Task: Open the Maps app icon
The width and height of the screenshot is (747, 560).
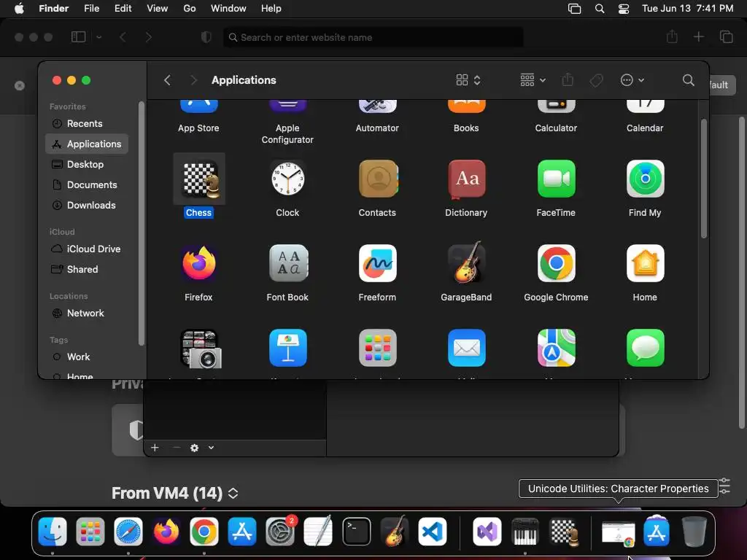Action: [556, 348]
